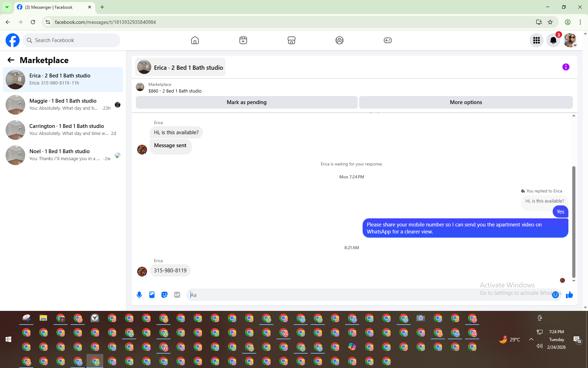
Task: Open the Reels video icon
Action: (x=243, y=40)
